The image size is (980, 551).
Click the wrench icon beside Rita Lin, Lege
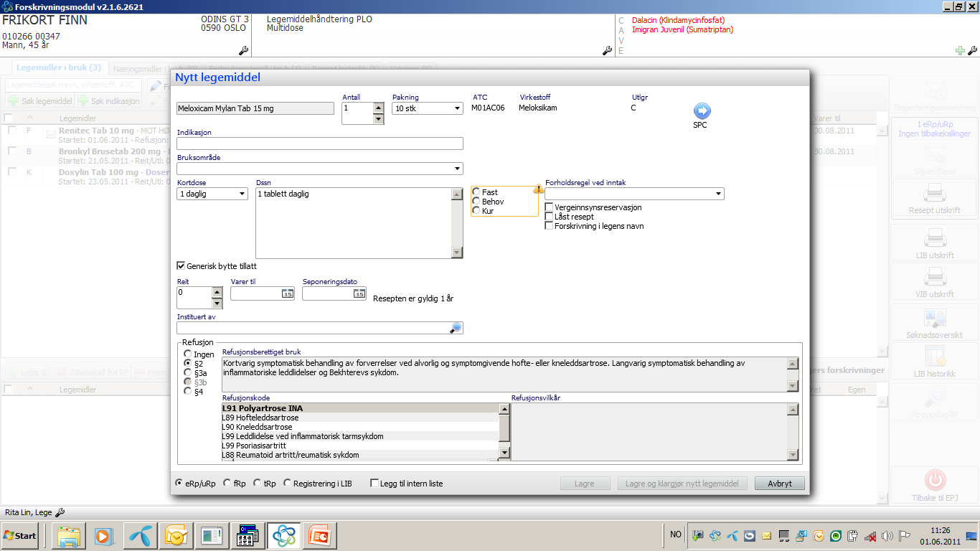tap(60, 512)
